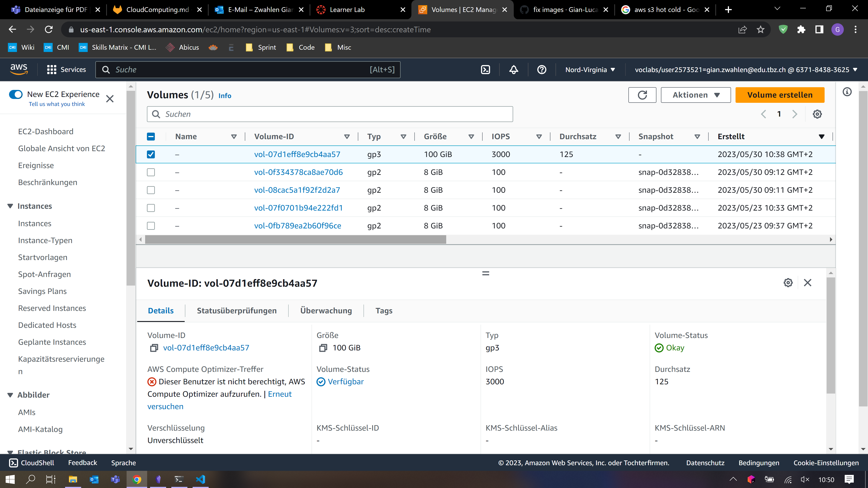
Task: Open the Aktionen dropdown
Action: pyautogui.click(x=696, y=95)
